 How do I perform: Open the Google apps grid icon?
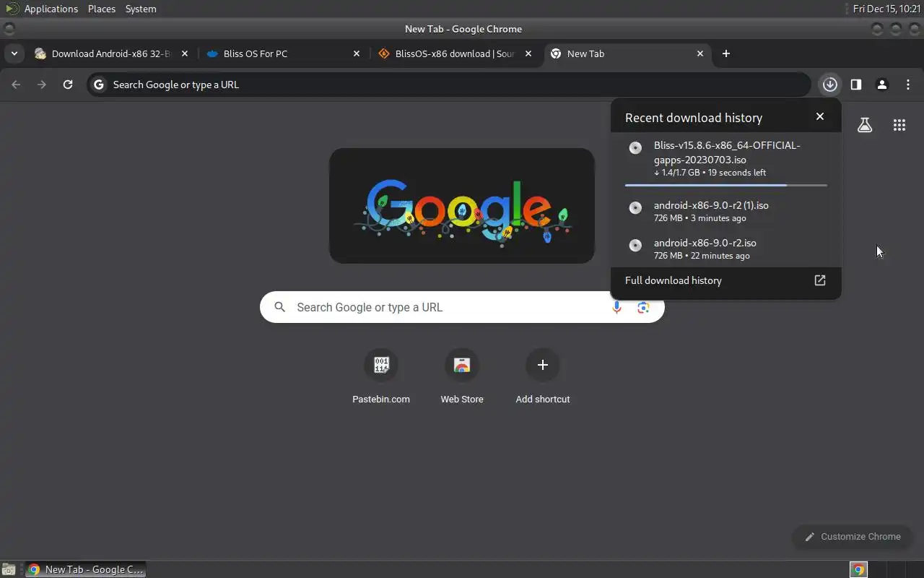coord(899,125)
